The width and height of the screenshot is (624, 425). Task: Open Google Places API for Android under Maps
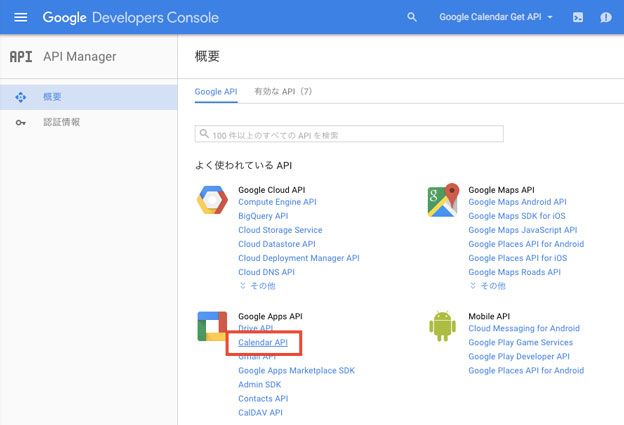point(526,244)
